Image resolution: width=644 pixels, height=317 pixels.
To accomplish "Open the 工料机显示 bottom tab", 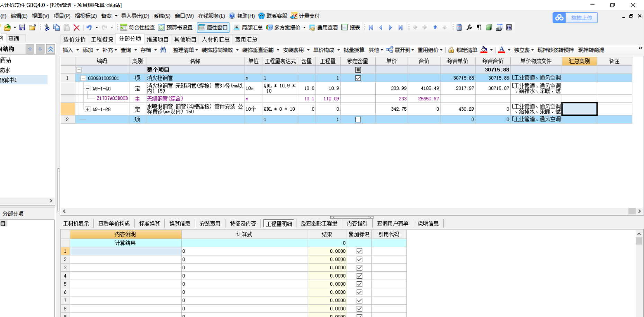I will click(76, 224).
